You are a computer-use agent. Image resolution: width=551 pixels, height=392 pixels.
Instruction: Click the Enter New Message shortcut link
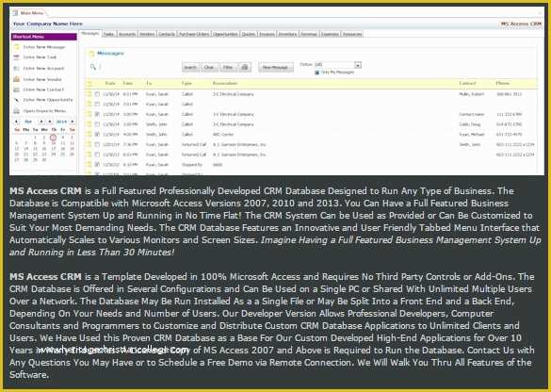click(x=44, y=47)
